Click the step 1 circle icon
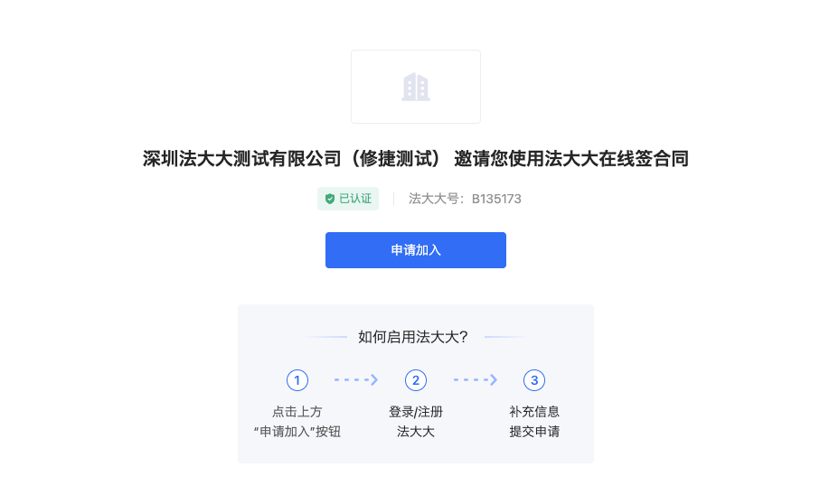This screenshot has width=820, height=504. [x=297, y=380]
